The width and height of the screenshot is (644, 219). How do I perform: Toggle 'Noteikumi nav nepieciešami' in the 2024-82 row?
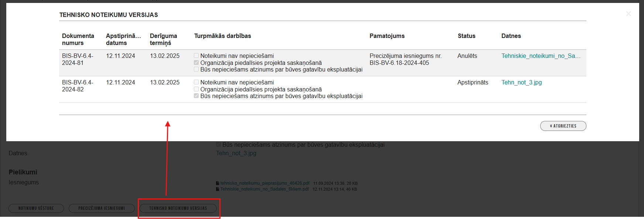pos(196,82)
